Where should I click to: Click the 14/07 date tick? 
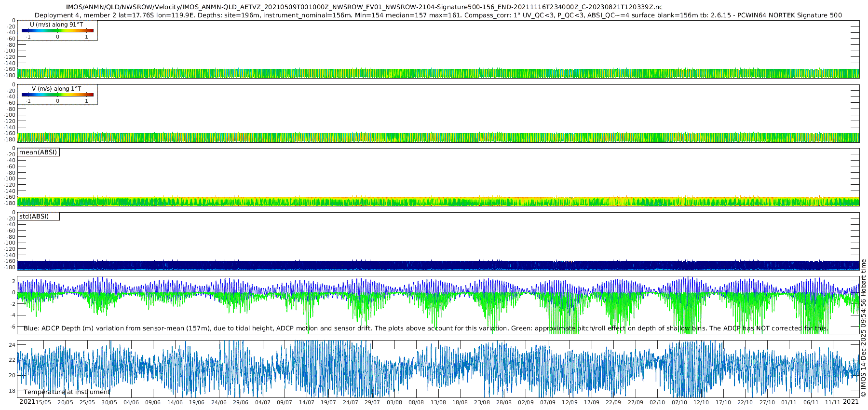(x=306, y=402)
